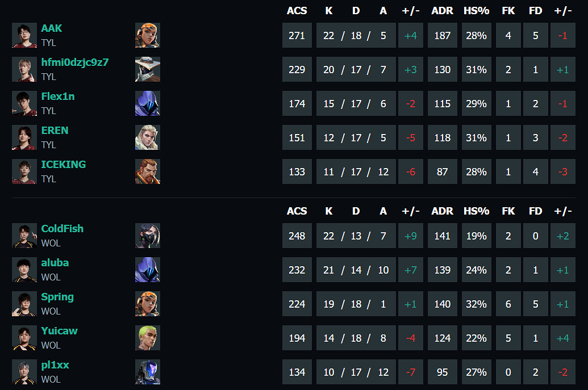Viewport: 588px width, 390px height.
Task: Click EREN's agent portrait icon
Action: pyautogui.click(x=148, y=137)
